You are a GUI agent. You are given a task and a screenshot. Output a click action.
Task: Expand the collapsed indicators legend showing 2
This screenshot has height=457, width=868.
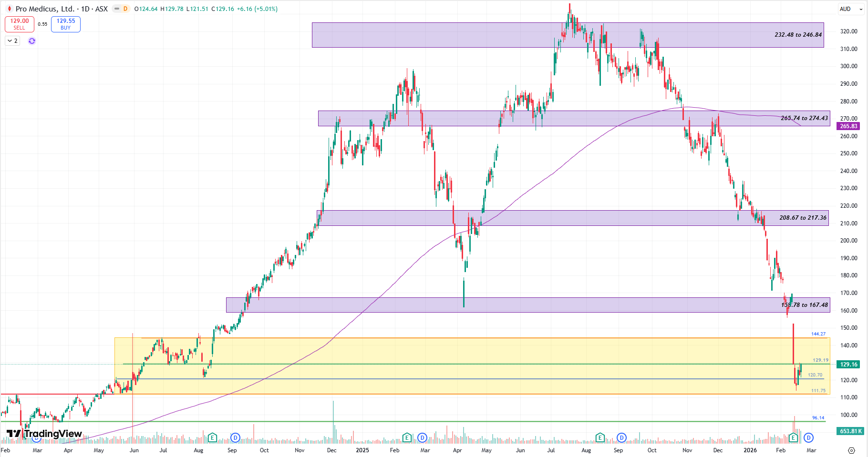(12, 41)
